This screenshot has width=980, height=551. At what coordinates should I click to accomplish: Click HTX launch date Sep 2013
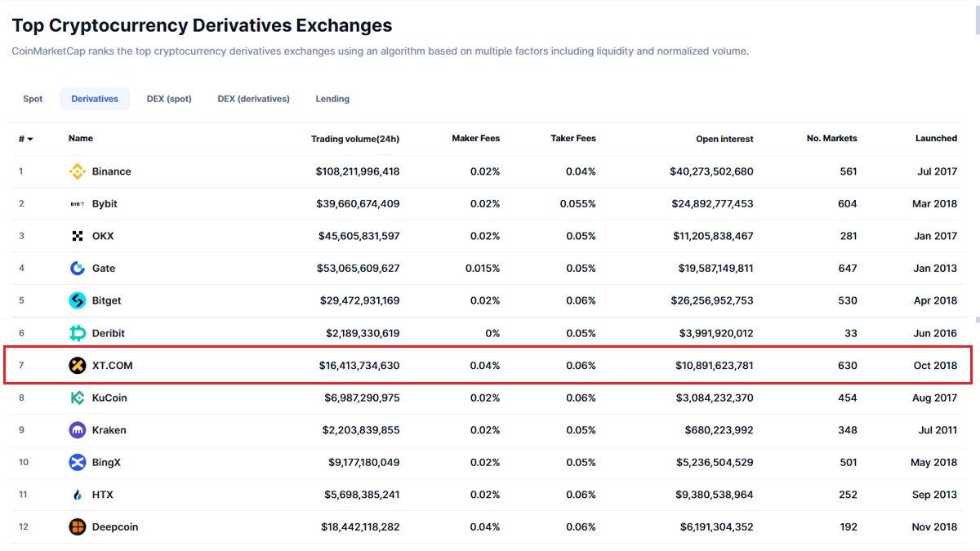[934, 495]
